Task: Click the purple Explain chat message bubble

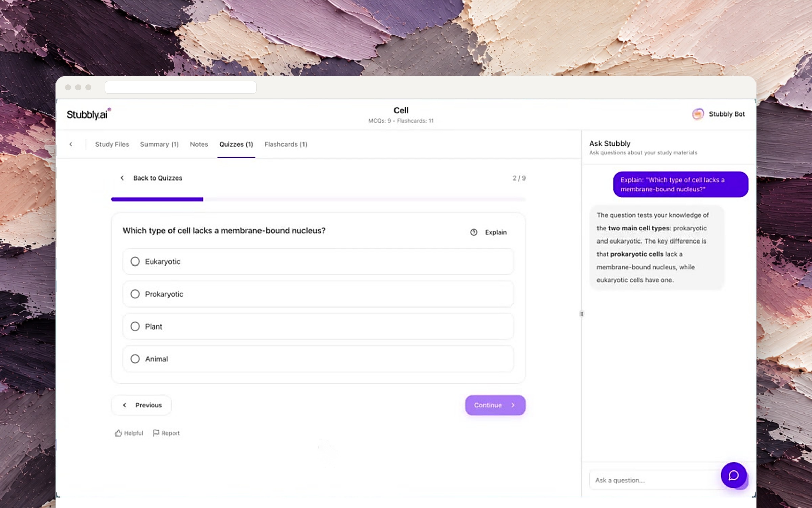Action: click(681, 185)
